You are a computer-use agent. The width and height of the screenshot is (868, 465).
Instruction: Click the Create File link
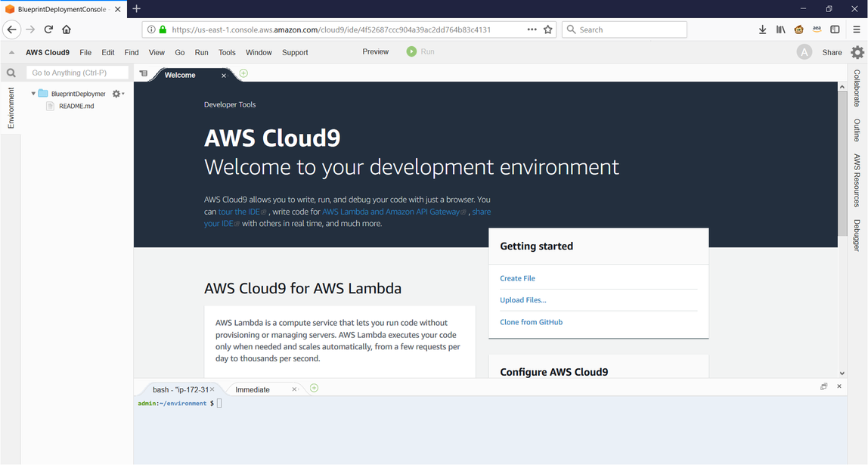pos(518,278)
